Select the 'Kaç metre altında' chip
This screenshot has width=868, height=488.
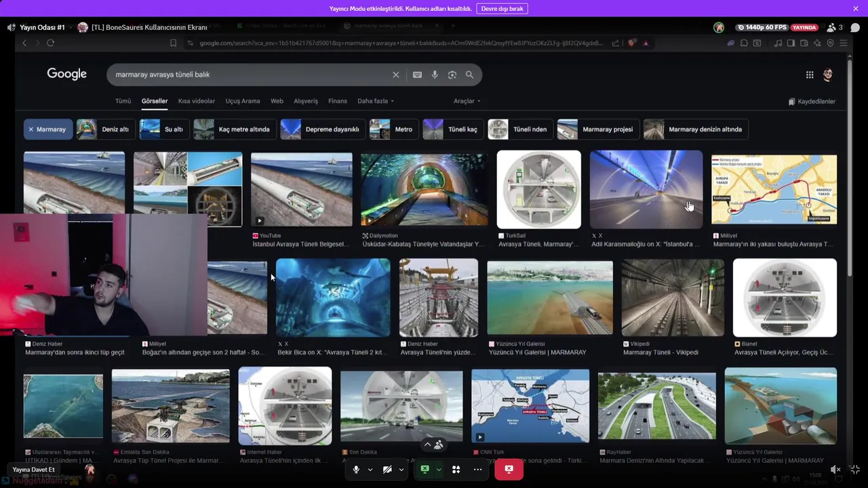[x=234, y=129]
